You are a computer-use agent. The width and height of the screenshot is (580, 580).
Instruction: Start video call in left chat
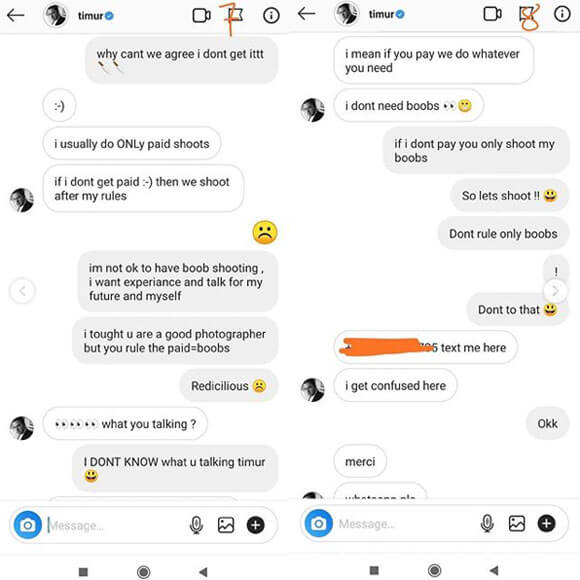(x=202, y=16)
